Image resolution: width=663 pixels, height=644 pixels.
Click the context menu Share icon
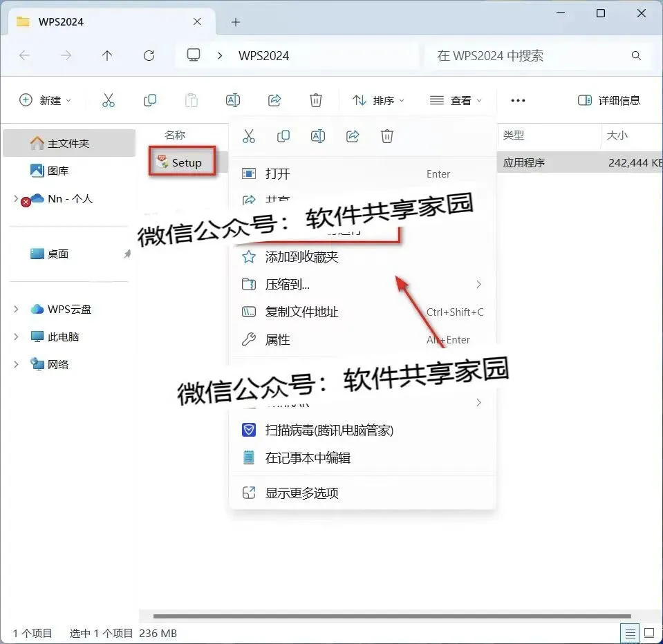point(353,136)
